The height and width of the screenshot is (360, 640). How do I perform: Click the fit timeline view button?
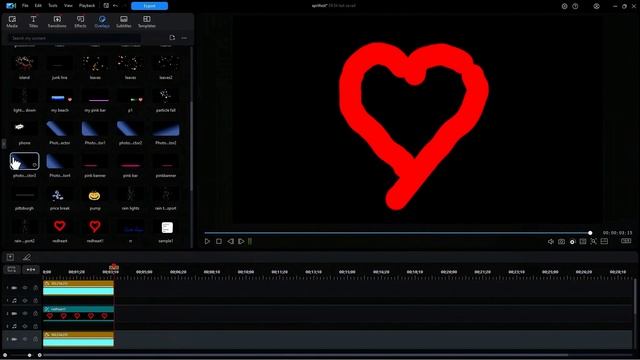click(11, 269)
